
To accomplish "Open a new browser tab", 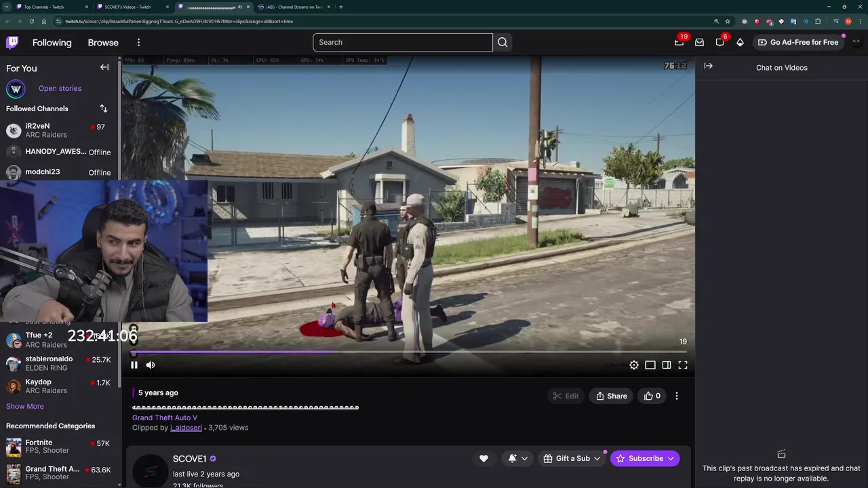I will (340, 7).
